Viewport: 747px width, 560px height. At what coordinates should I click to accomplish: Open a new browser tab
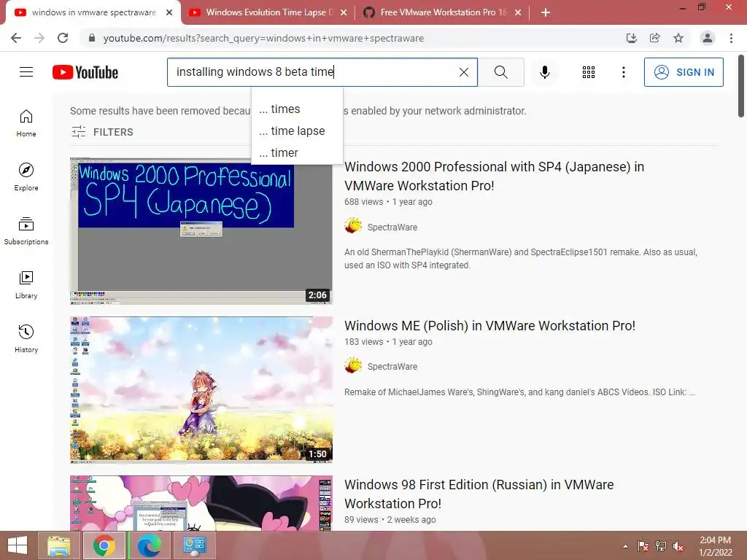click(x=546, y=12)
